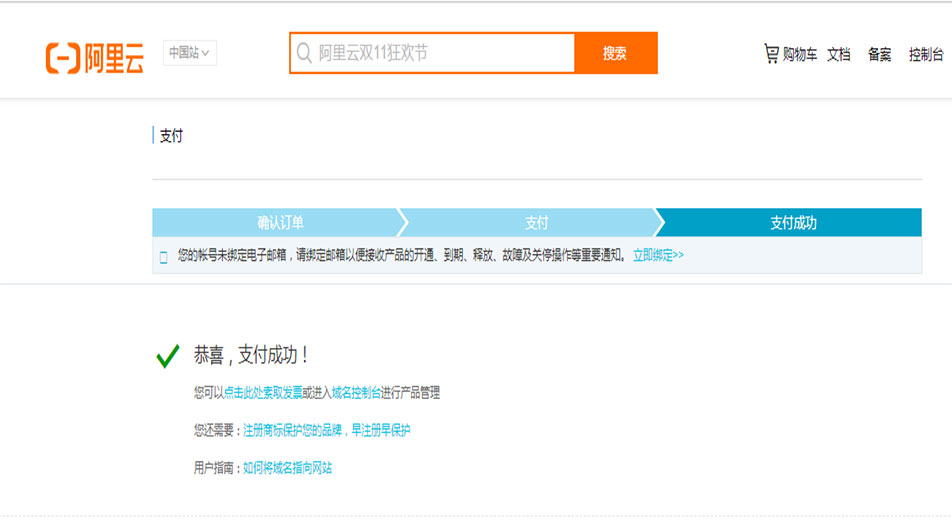Open the 备案 menu item
The width and height of the screenshot is (952, 520).
click(880, 54)
